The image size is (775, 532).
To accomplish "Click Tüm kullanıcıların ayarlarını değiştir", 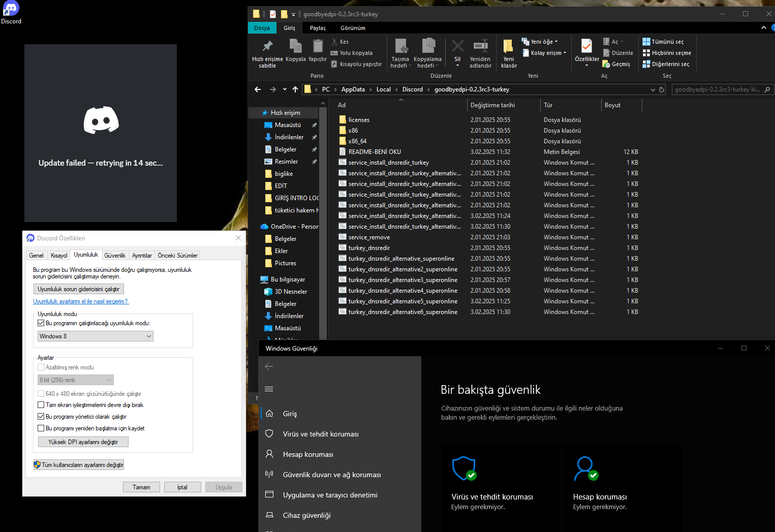I will coord(79,465).
